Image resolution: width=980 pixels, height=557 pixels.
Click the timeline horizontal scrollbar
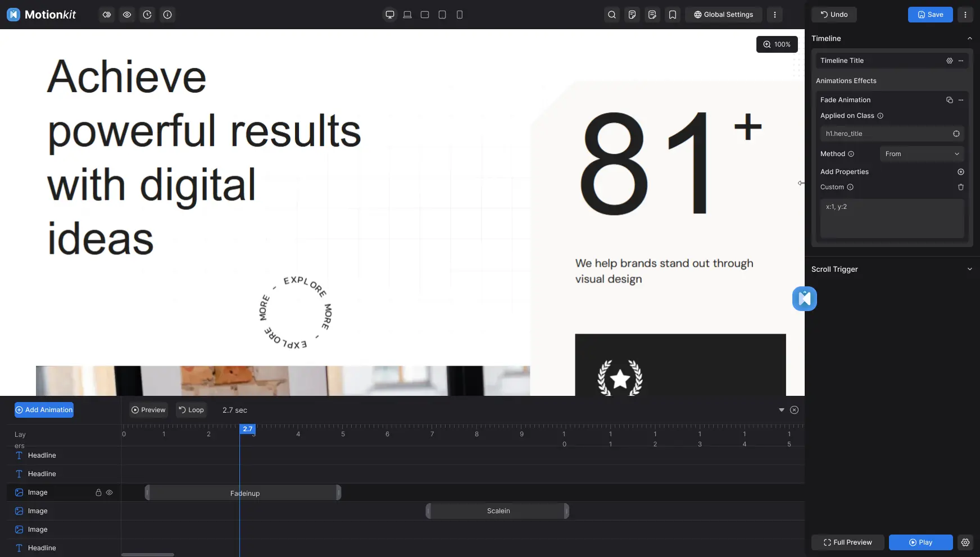tap(148, 555)
